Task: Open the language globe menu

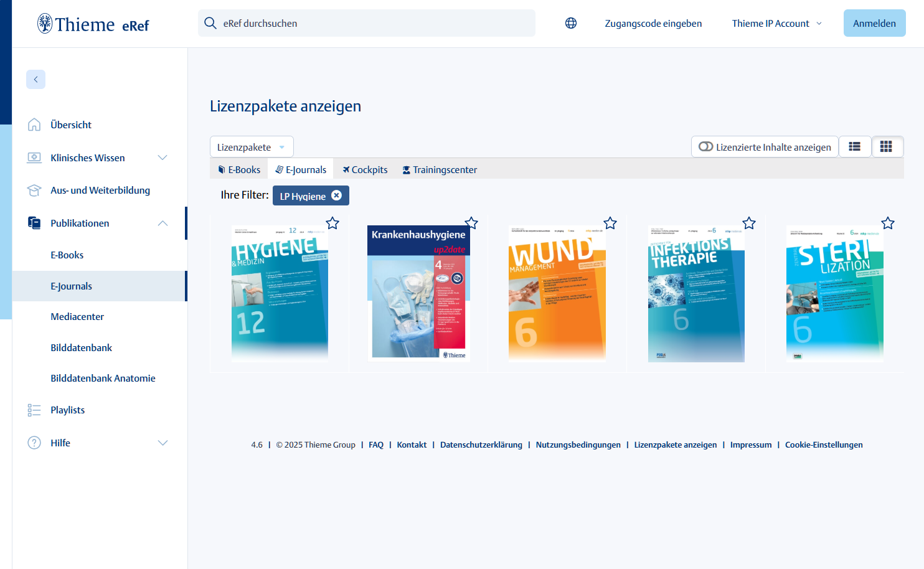Action: click(571, 23)
